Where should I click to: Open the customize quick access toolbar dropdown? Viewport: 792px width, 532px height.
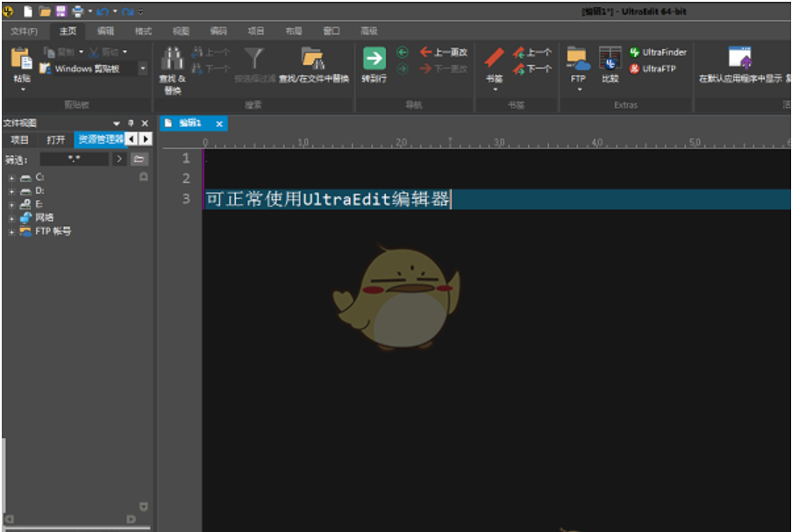click(x=140, y=11)
